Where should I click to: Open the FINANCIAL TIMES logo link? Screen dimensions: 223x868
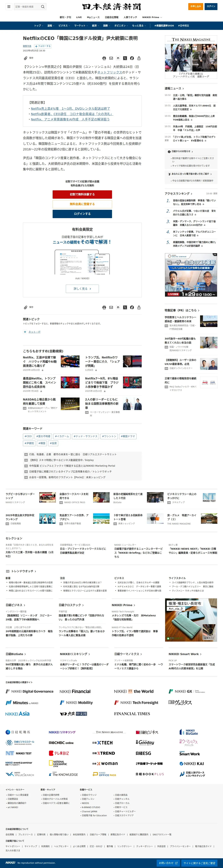click(132, 714)
